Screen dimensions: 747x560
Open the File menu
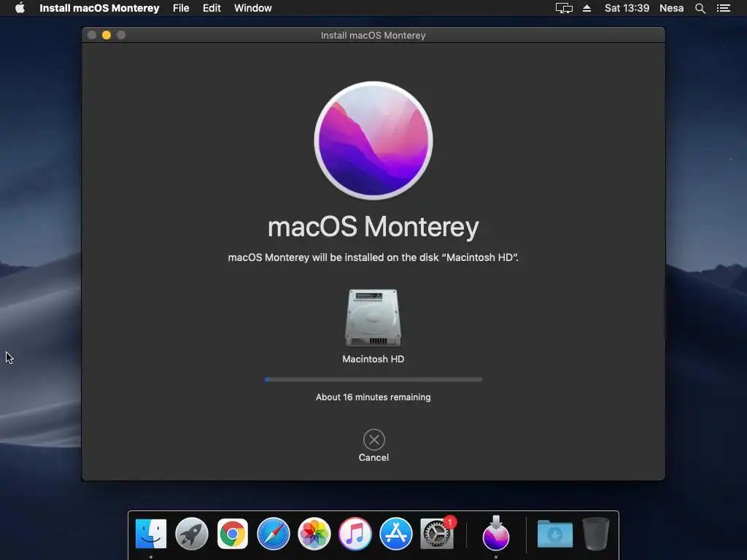click(181, 8)
